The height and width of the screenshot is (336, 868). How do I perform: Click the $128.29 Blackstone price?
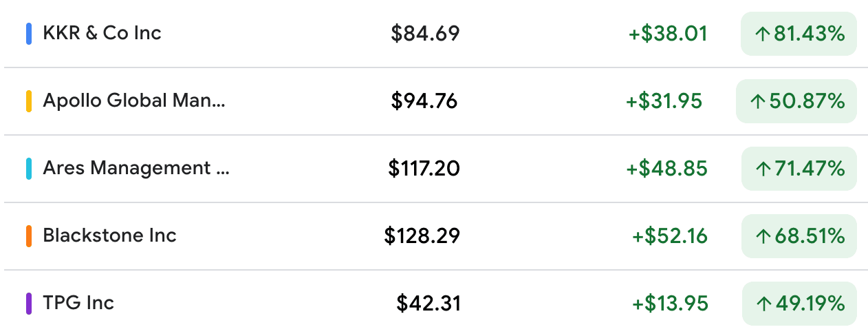pyautogui.click(x=422, y=236)
